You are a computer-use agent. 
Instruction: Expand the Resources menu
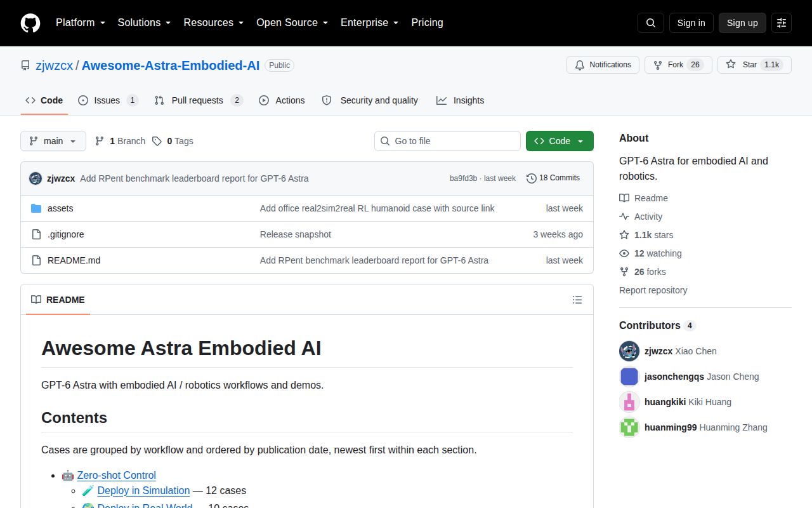(x=214, y=23)
